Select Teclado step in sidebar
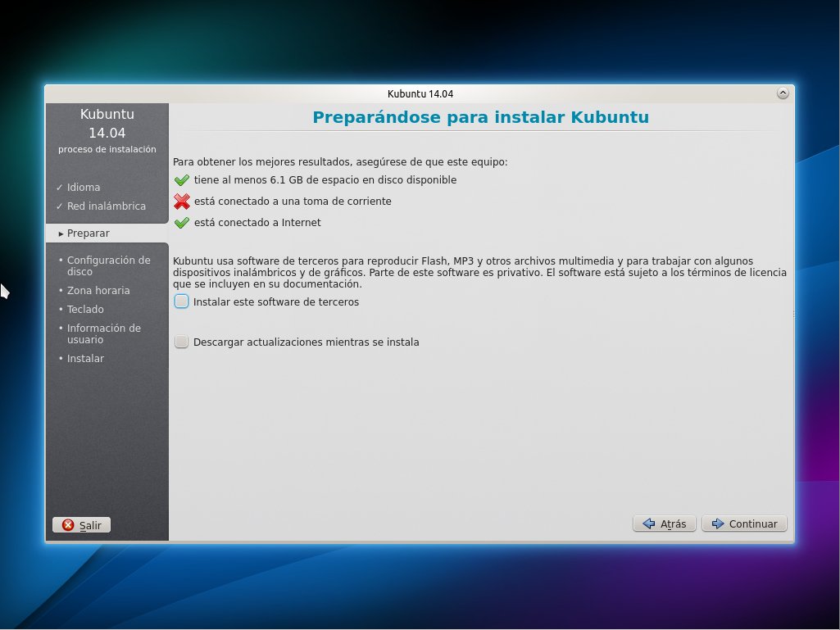Screen dimensions: 840x630 85,309
